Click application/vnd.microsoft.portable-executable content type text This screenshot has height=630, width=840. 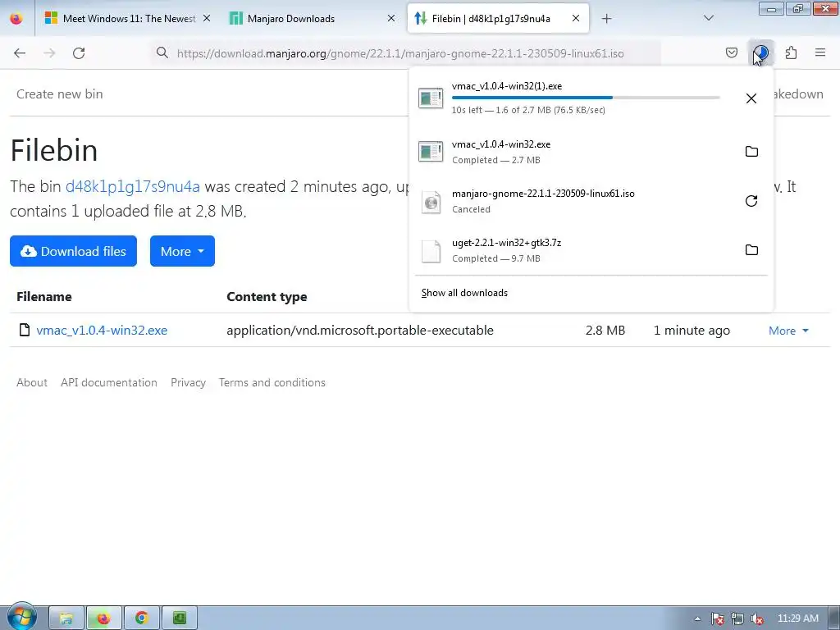coord(360,330)
